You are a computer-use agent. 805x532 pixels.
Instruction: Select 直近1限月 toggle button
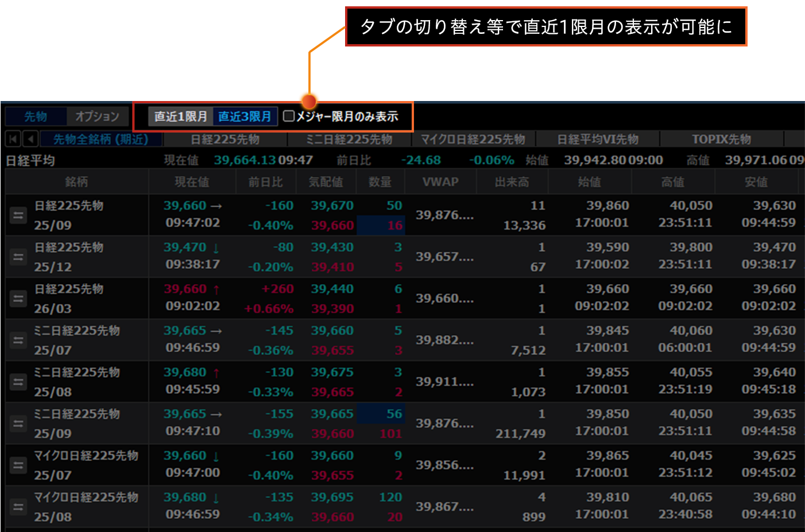click(180, 117)
